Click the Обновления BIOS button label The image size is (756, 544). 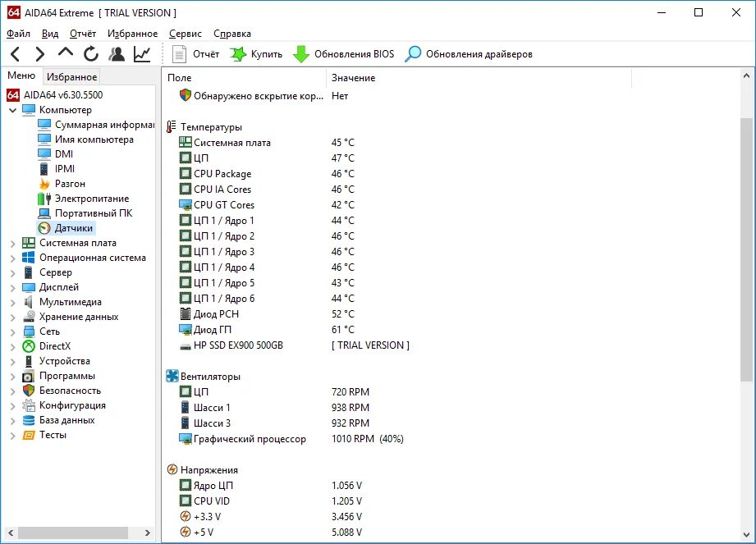[355, 54]
